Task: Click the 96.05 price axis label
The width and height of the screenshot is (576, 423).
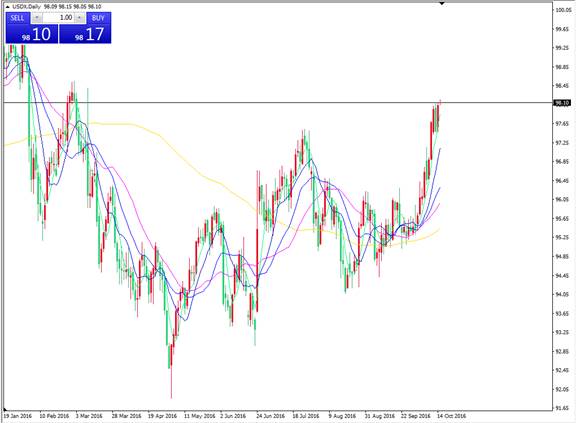Action: pos(563,200)
